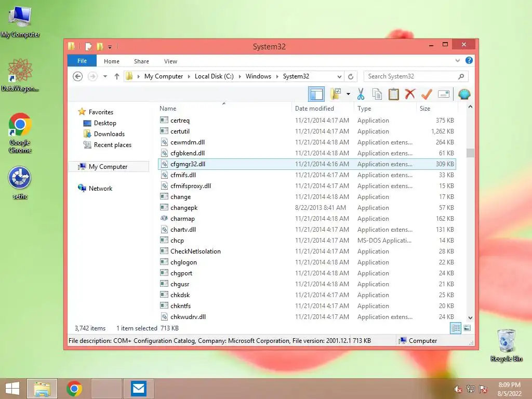This screenshot has width=532, height=399.
Task: Click the muted volume tray icon
Action: tap(458, 389)
